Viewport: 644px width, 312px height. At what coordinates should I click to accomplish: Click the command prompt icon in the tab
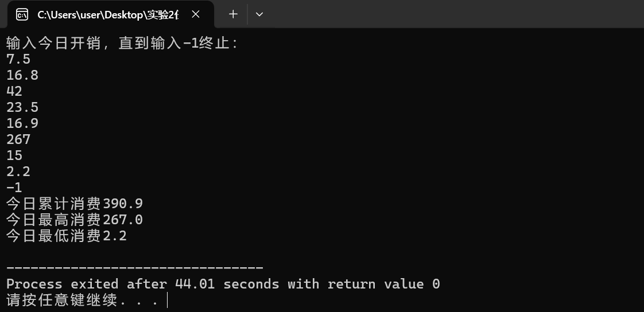(x=22, y=15)
